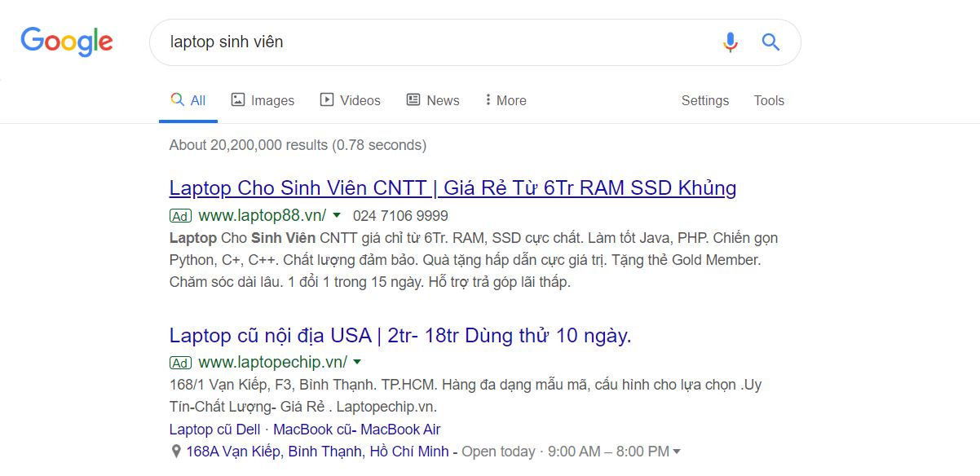This screenshot has width=980, height=476.
Task: Click the Videos tab play icon
Action: click(327, 99)
